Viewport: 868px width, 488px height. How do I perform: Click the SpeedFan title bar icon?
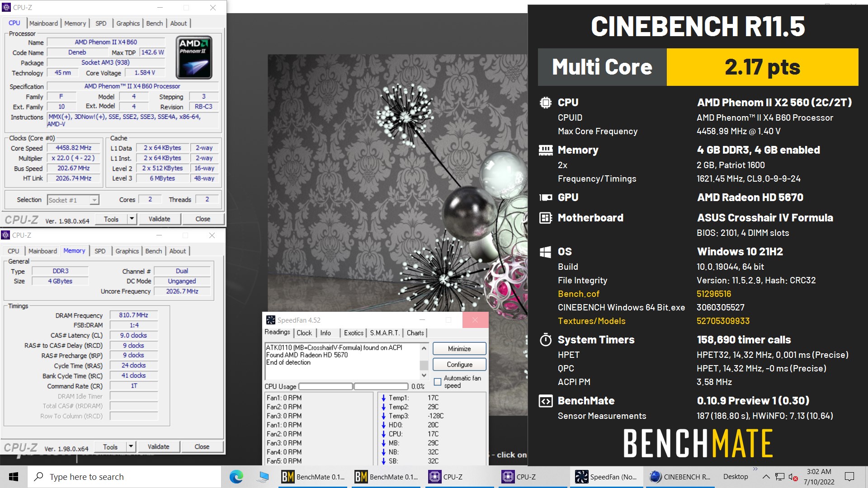click(270, 320)
